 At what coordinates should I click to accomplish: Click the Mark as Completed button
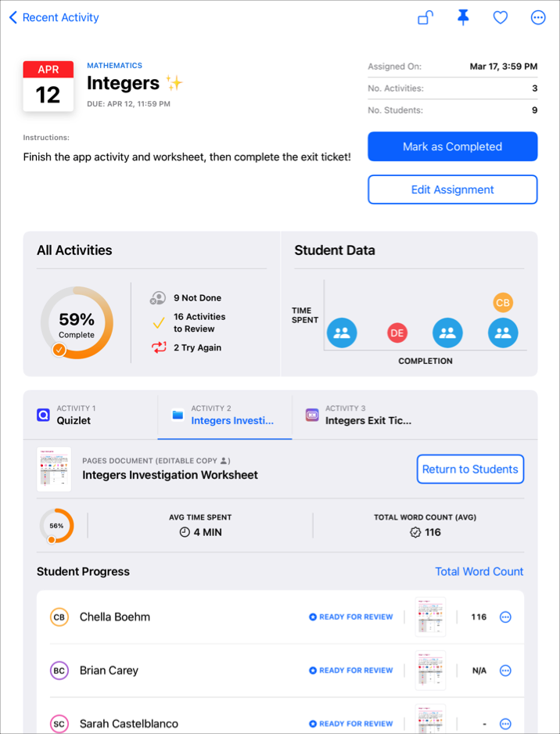tap(452, 146)
